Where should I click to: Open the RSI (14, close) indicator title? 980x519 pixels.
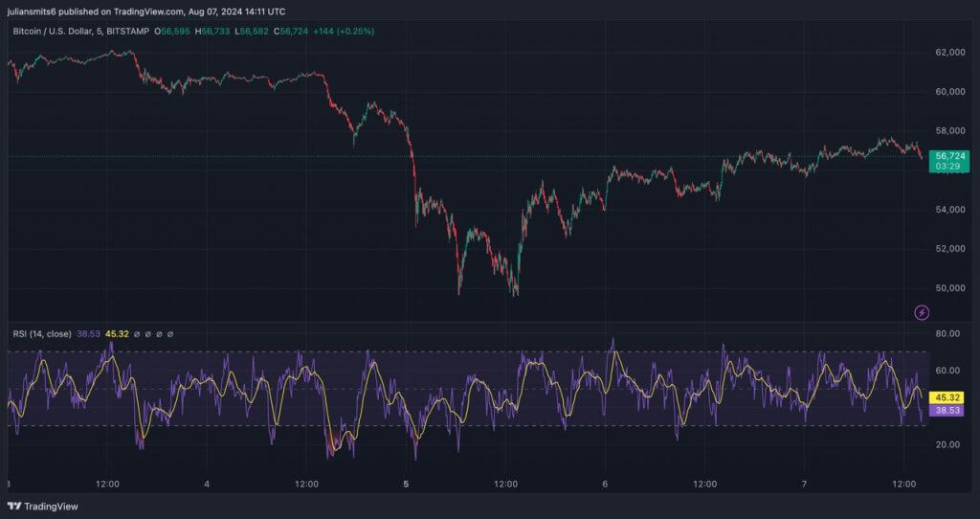pyautogui.click(x=42, y=334)
